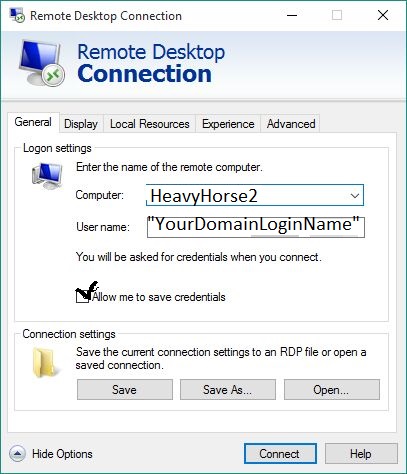407x474 pixels.
Task: Open the Local Resources tab
Action: click(x=150, y=124)
